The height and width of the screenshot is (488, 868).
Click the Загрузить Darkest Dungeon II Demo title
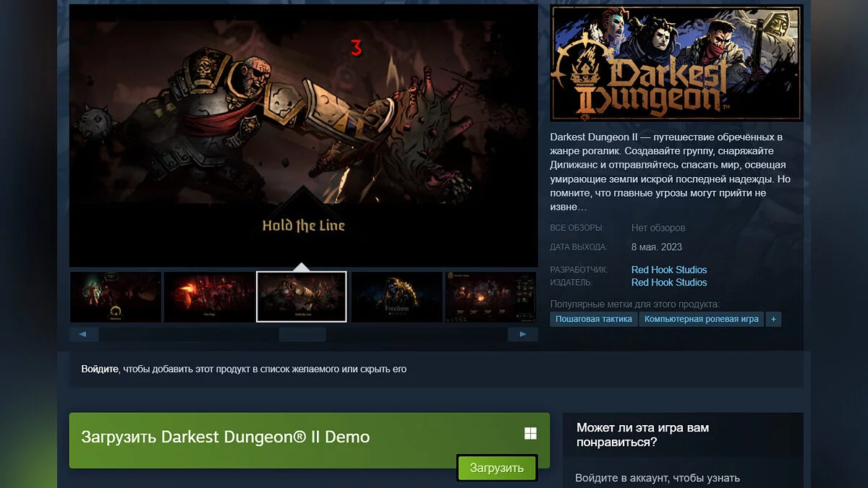coord(226,437)
